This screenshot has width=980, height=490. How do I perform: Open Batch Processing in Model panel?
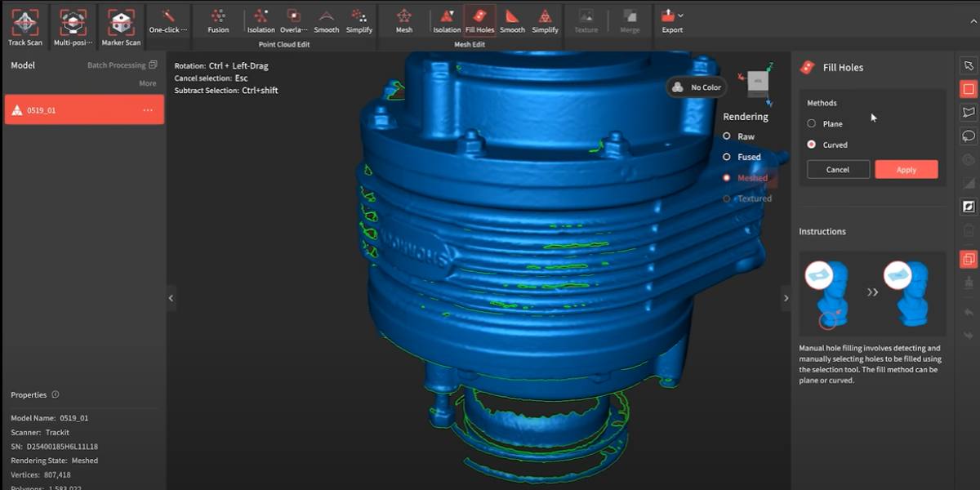click(121, 65)
